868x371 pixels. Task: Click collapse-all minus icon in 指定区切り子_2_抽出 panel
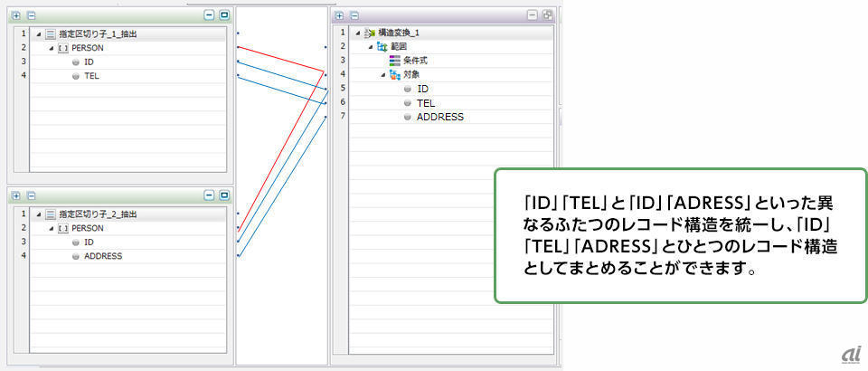pos(31,195)
